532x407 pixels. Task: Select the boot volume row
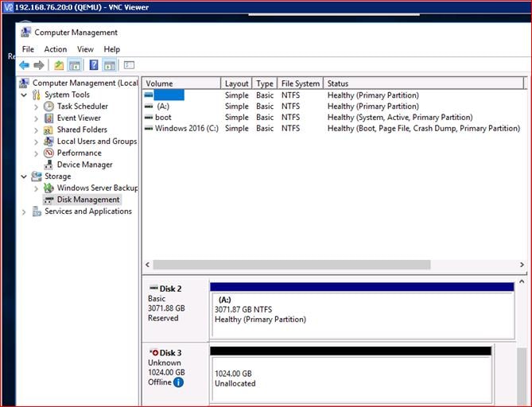pos(334,118)
